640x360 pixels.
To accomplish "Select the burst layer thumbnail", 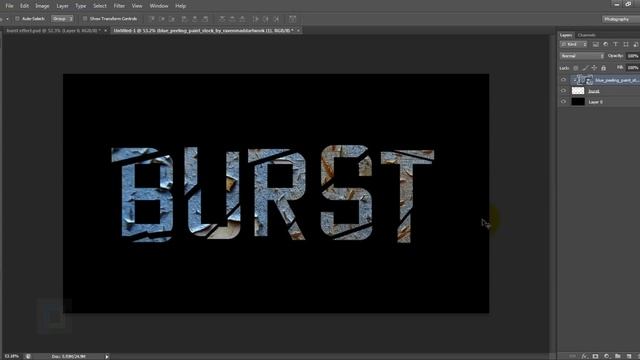I will pyautogui.click(x=578, y=91).
